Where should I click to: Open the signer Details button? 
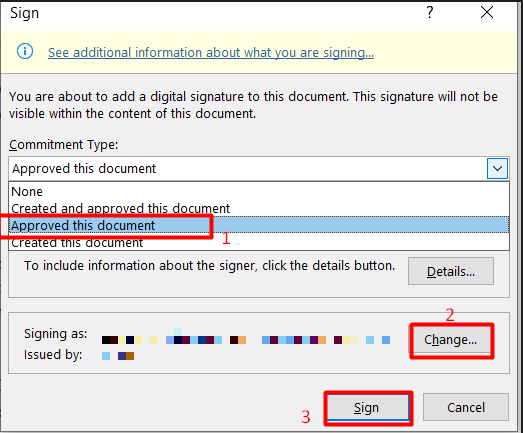[x=451, y=271]
